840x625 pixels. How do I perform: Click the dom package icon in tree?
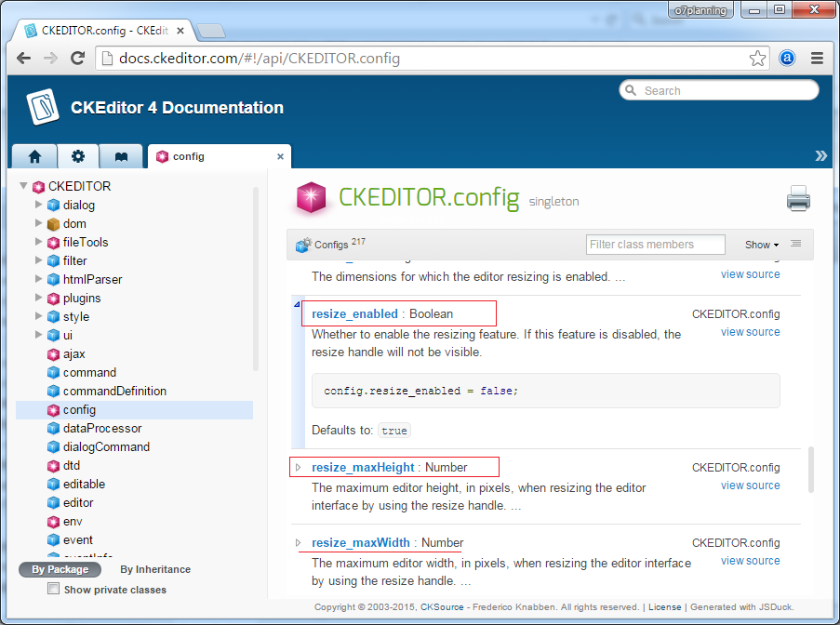(53, 224)
